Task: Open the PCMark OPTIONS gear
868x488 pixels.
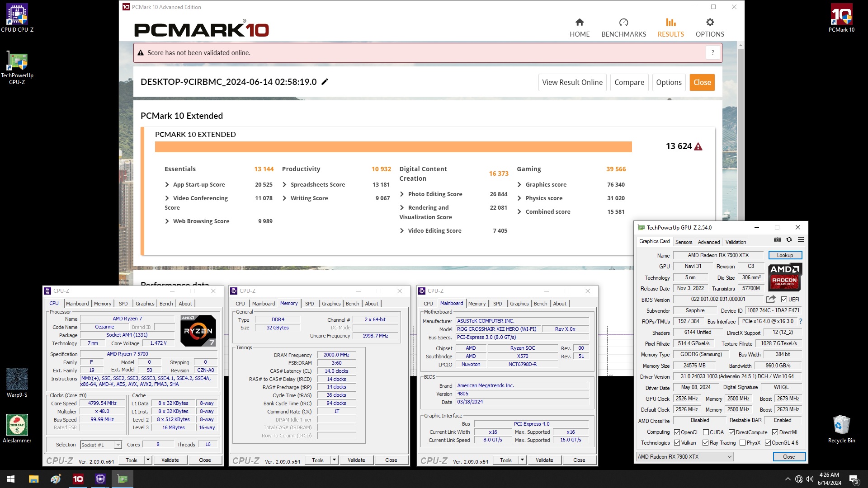Action: [x=710, y=28]
